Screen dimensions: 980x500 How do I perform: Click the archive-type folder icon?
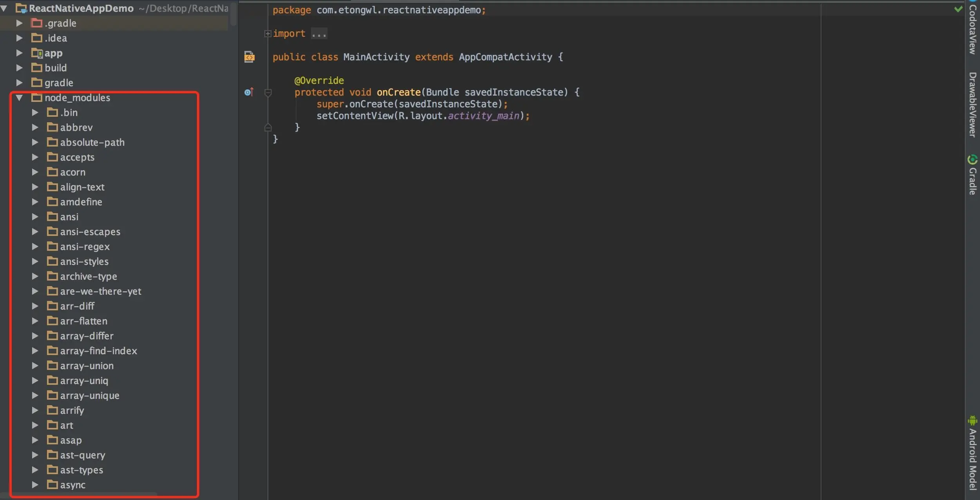[52, 276]
